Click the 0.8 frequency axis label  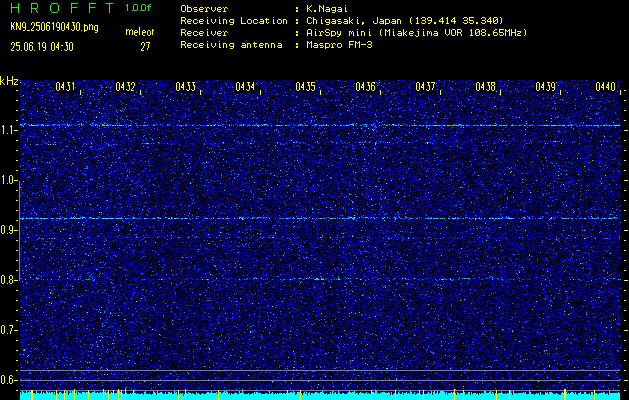8,280
